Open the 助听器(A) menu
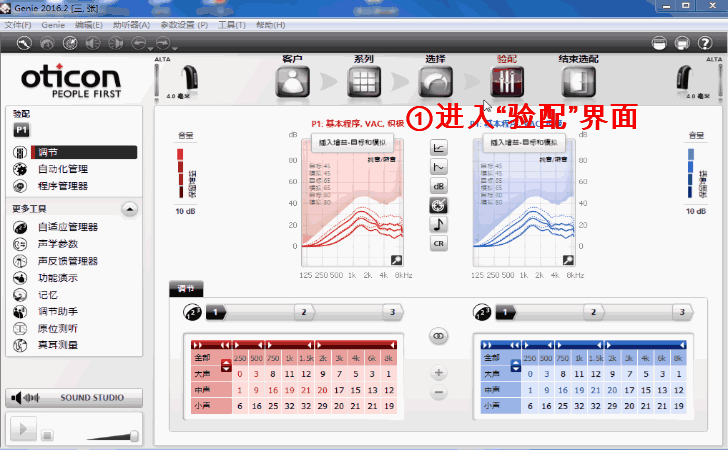 131,25
